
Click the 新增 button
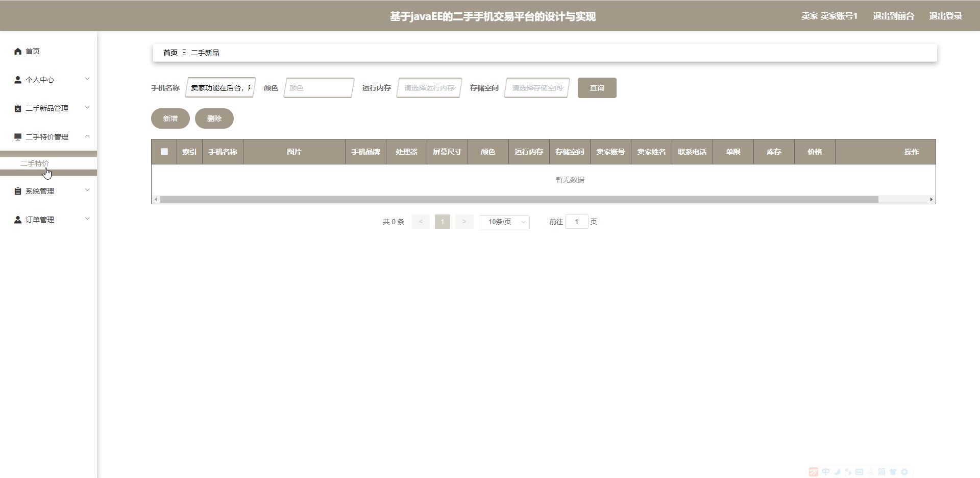[170, 118]
